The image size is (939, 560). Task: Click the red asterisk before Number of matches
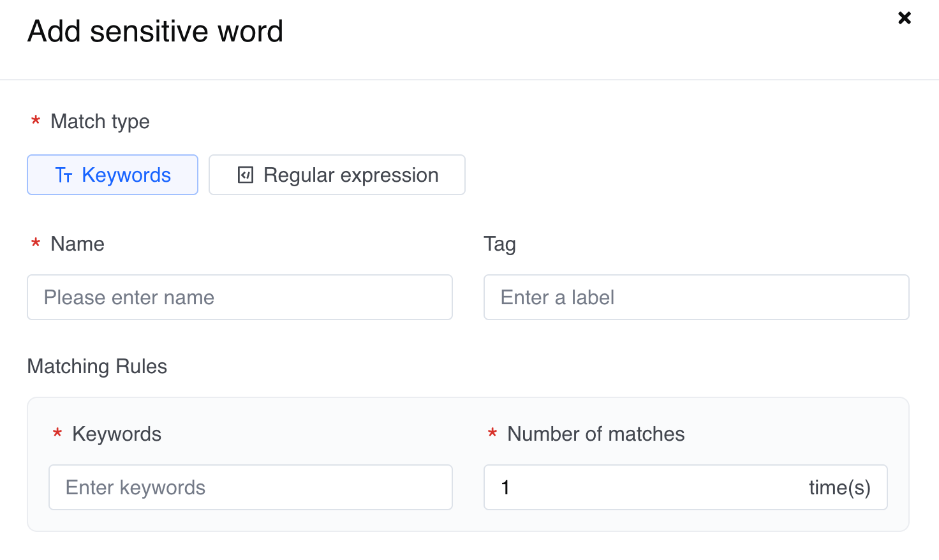(492, 434)
